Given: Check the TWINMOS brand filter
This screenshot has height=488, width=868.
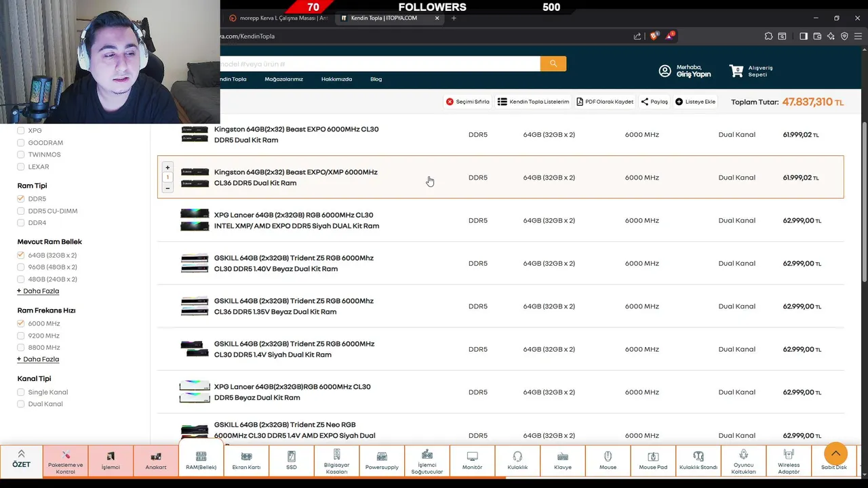Looking at the screenshot, I should [21, 155].
